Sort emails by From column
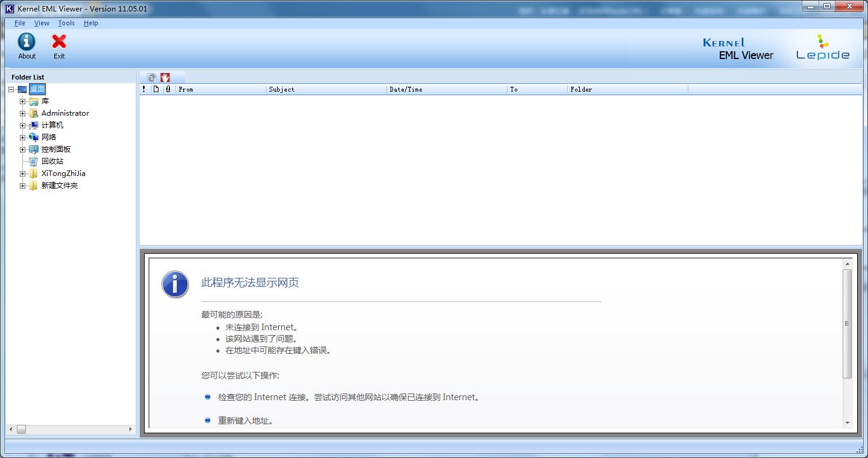Viewport: 868px width, 458px height. (x=221, y=89)
